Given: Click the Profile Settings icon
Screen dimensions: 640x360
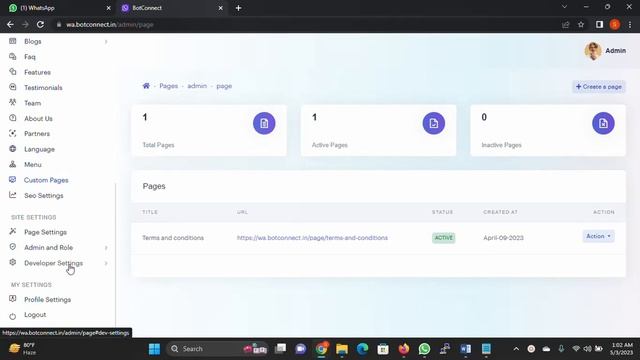Looking at the screenshot, I should tap(13, 299).
